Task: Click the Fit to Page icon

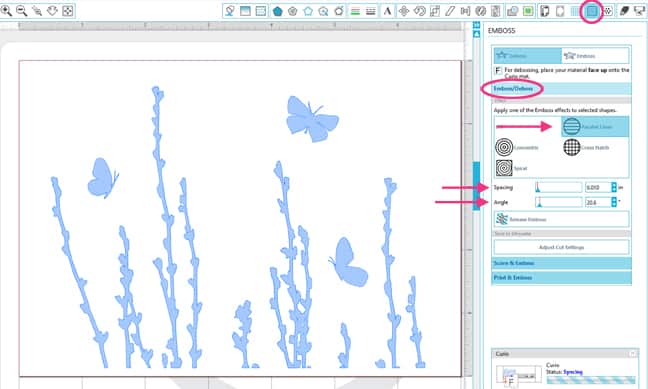Action: coord(68,10)
